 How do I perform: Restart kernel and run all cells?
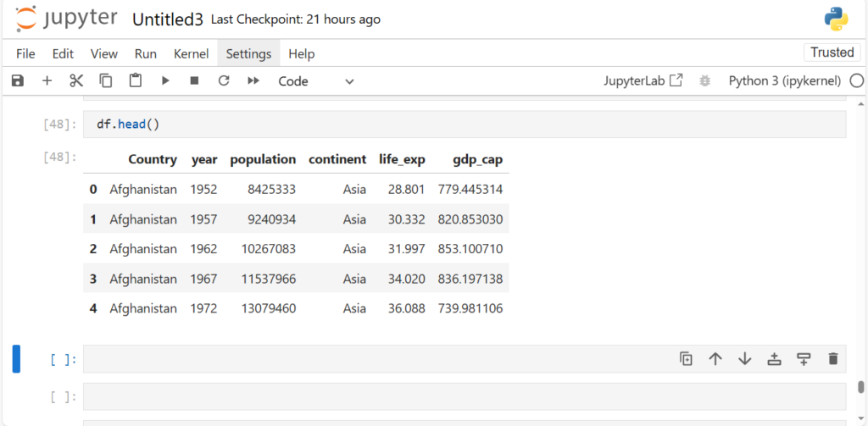coord(253,80)
